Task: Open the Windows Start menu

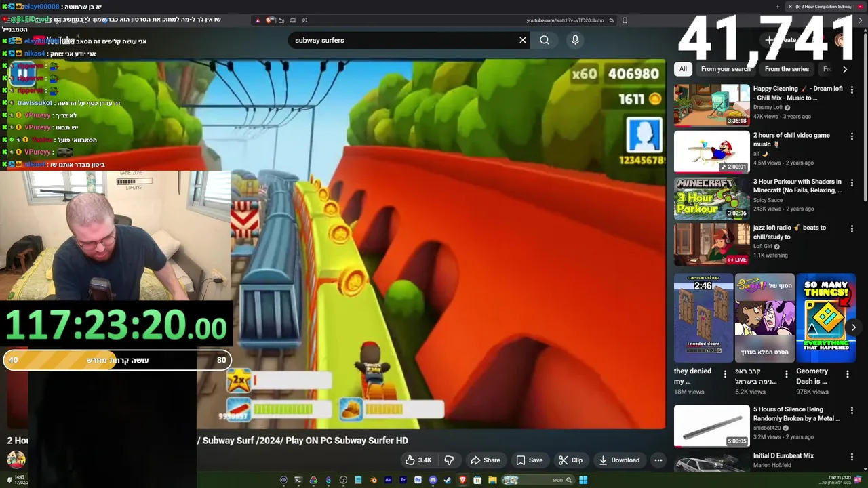Action: (583, 480)
